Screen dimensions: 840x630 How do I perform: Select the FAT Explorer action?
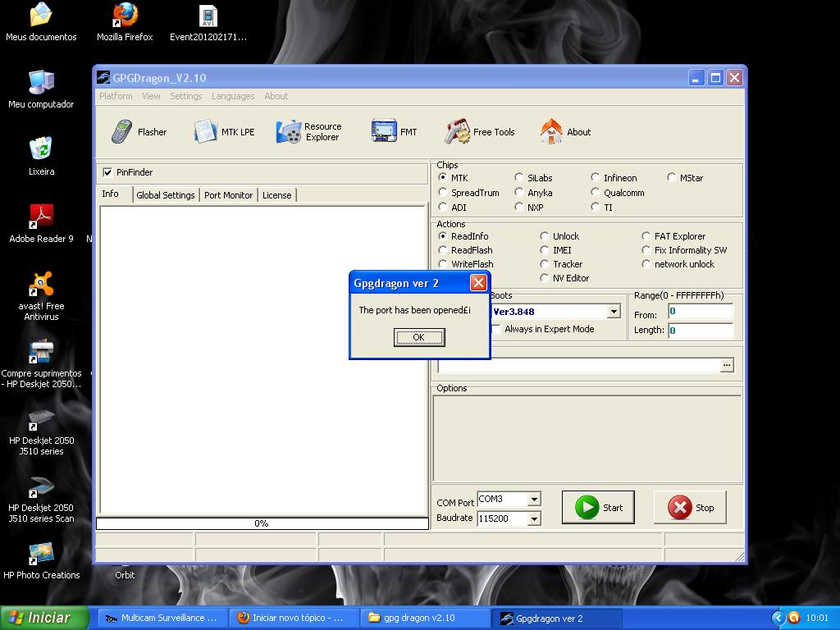646,235
